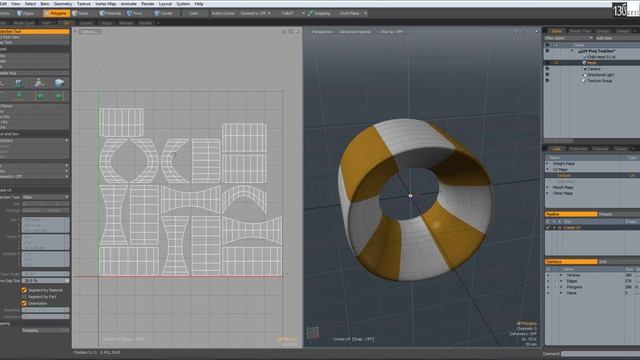Viewport: 640px width, 360px height.
Task: Switch to Items selection mode
Action: (x=81, y=13)
